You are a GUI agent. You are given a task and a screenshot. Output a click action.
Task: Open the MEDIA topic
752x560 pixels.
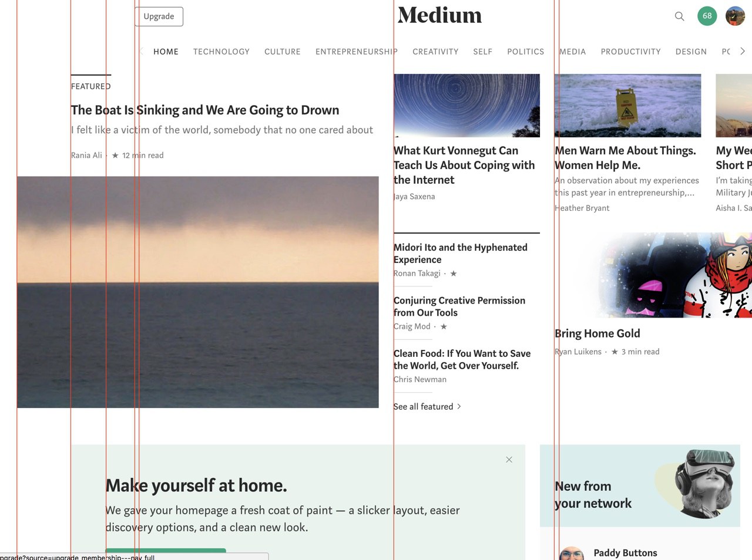click(573, 52)
